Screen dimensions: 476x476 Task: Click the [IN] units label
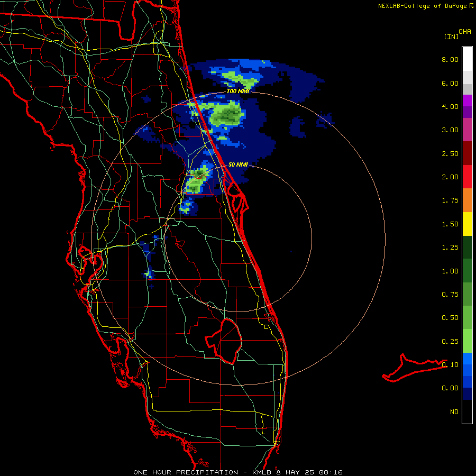coord(452,36)
